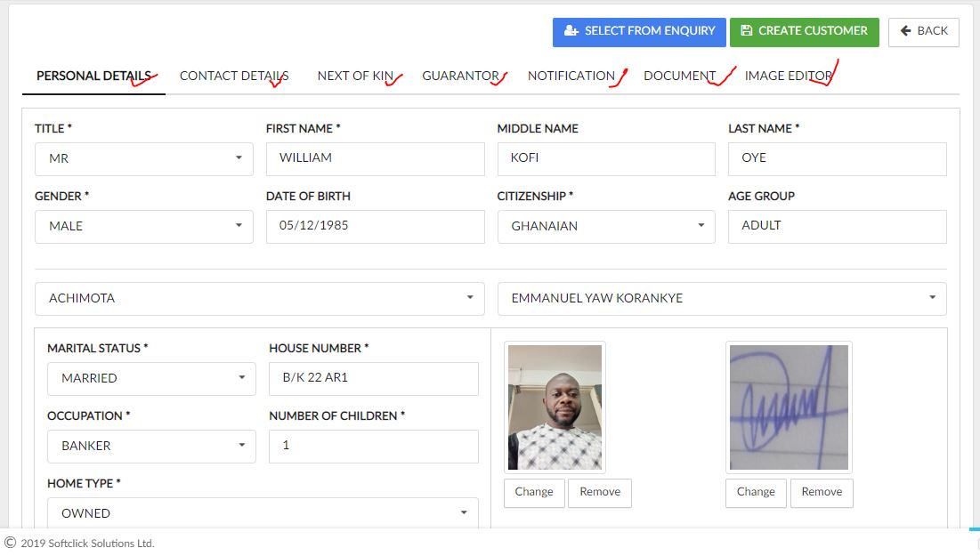
Task: Focus the Date of Birth field
Action: click(x=375, y=226)
